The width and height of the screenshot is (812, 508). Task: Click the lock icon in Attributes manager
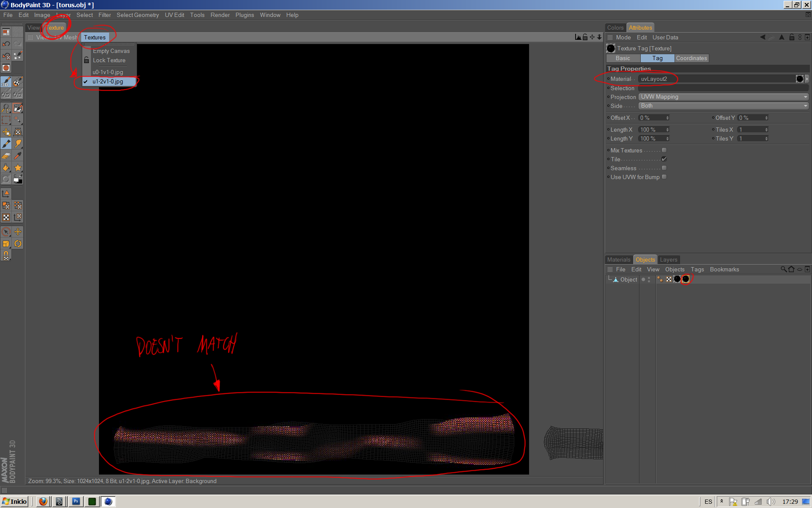792,37
